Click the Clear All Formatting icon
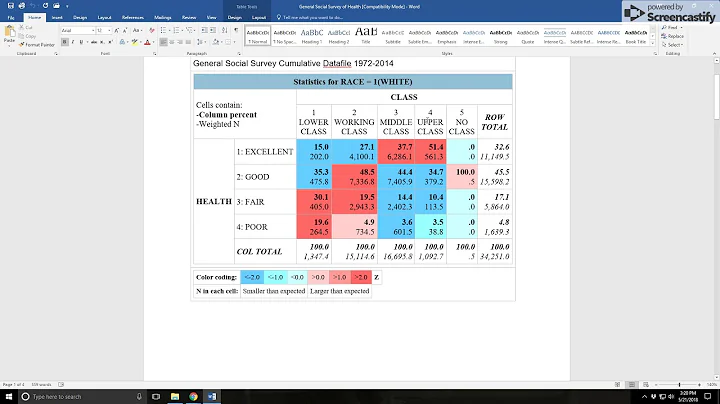Image resolution: width=720 pixels, height=404 pixels. [x=152, y=30]
